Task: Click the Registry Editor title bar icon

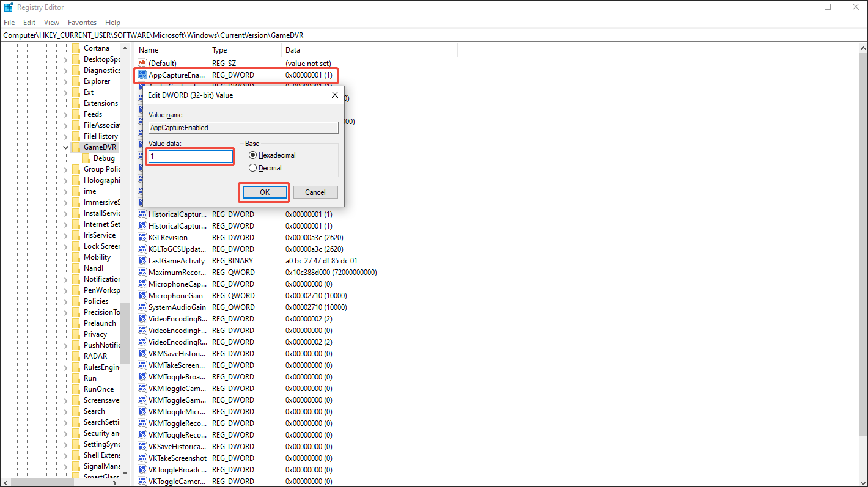Action: [x=7, y=7]
